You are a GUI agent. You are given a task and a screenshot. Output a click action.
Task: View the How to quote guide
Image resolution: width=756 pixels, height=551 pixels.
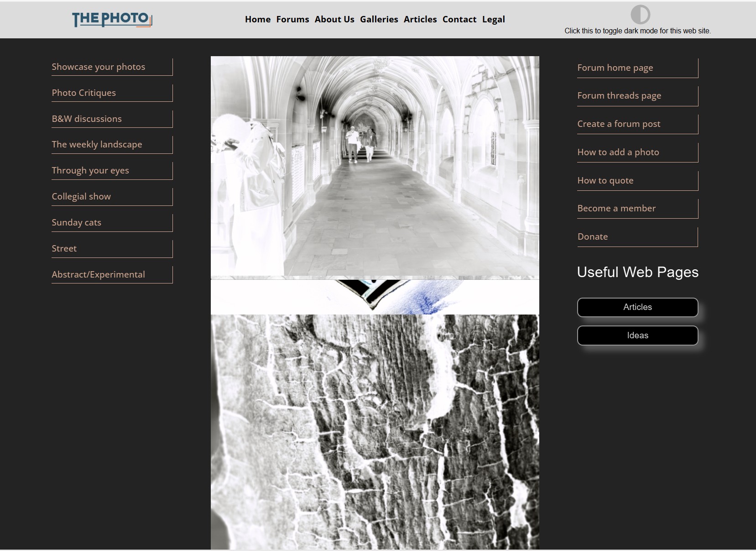pyautogui.click(x=637, y=180)
